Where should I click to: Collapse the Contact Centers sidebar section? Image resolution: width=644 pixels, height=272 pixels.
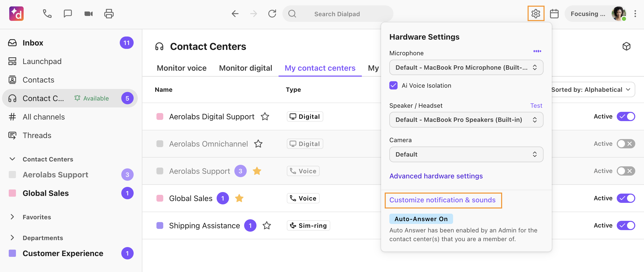point(12,159)
